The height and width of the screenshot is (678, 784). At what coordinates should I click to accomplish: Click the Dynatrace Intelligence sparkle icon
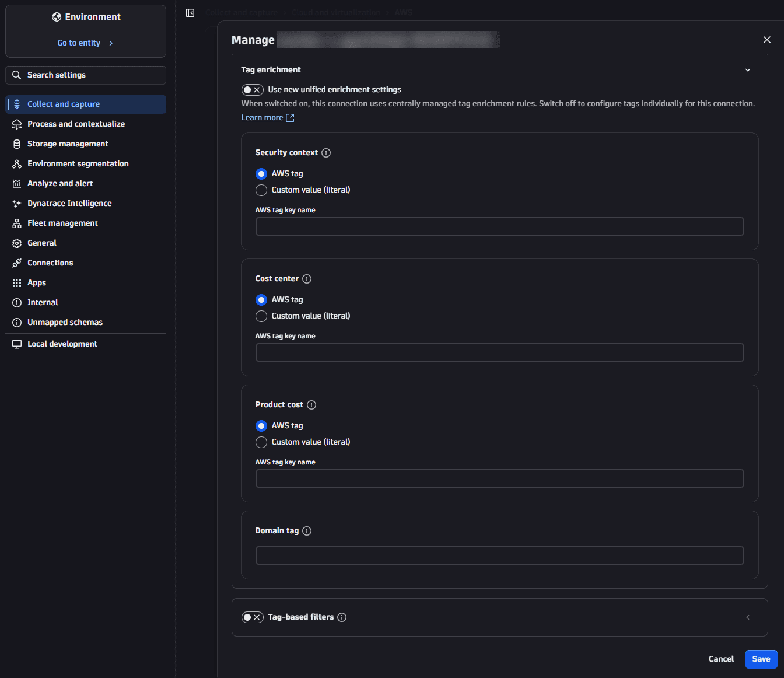[17, 204]
